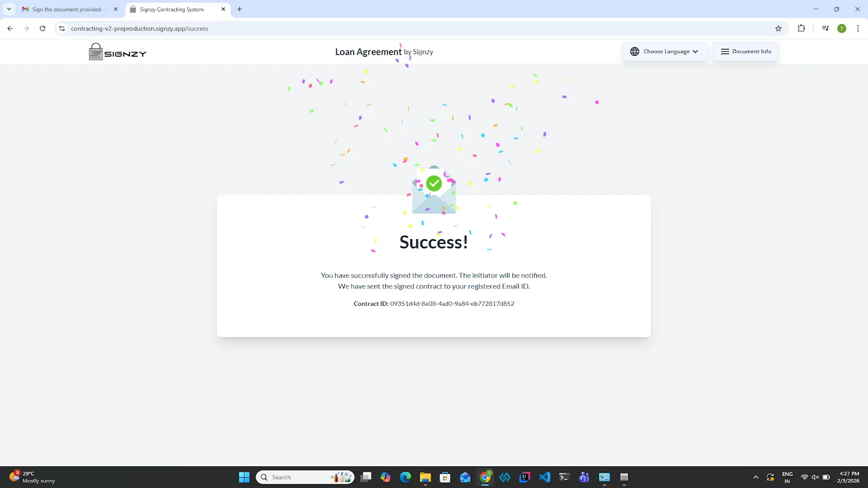Open the Wi-Fi network tray icon
The height and width of the screenshot is (488, 868).
805,477
